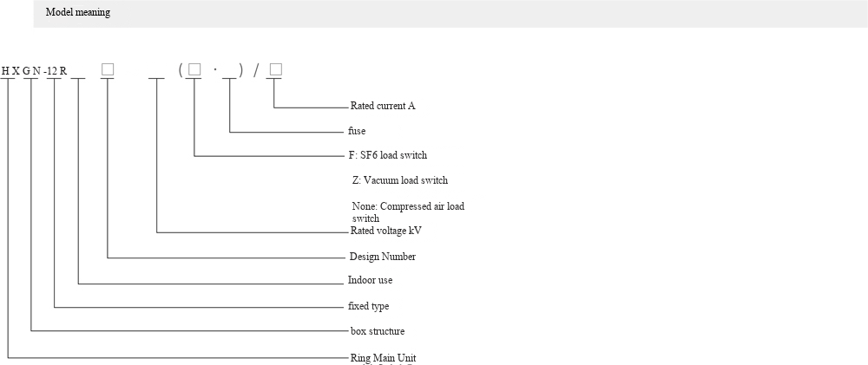
Task: Click the letter H in the model code
Action: tap(5, 70)
